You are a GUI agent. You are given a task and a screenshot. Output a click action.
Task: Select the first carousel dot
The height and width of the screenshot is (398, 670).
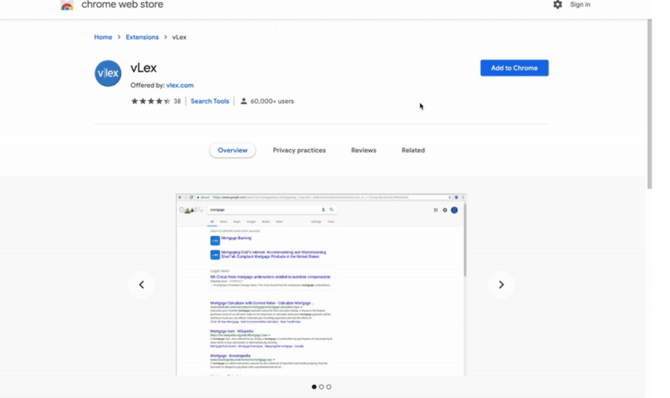tap(314, 387)
